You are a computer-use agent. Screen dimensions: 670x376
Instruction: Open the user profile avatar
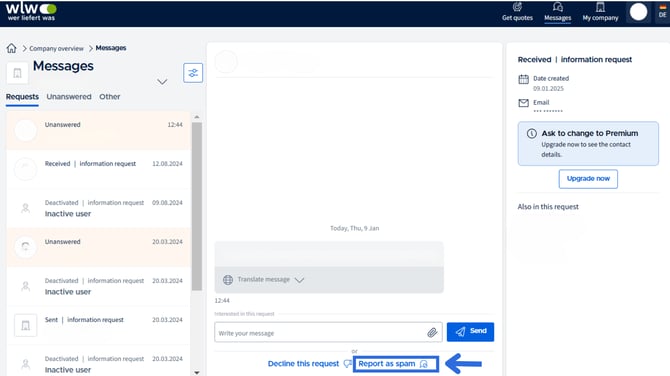pyautogui.click(x=638, y=12)
